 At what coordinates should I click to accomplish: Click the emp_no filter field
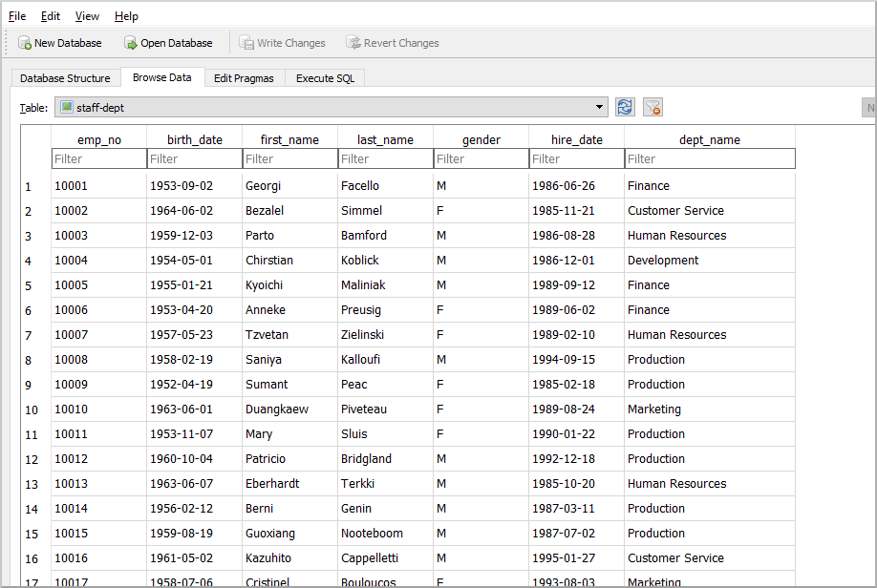coord(98,158)
